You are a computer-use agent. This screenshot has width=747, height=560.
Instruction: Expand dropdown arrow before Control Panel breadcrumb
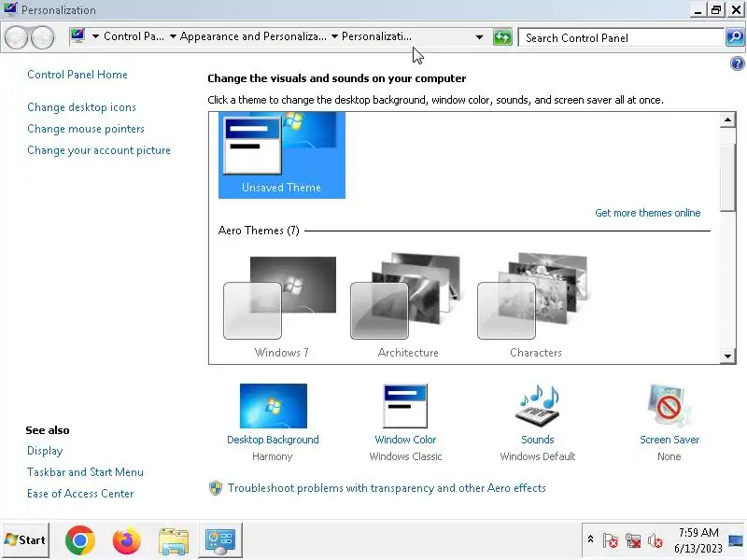point(95,36)
